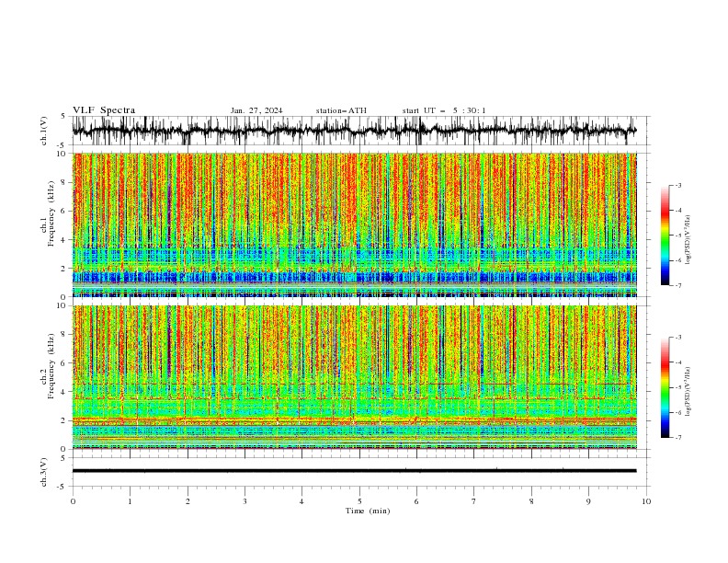Click the ch.2 colorbar scale
The width and height of the screenshot is (728, 563).
point(665,387)
